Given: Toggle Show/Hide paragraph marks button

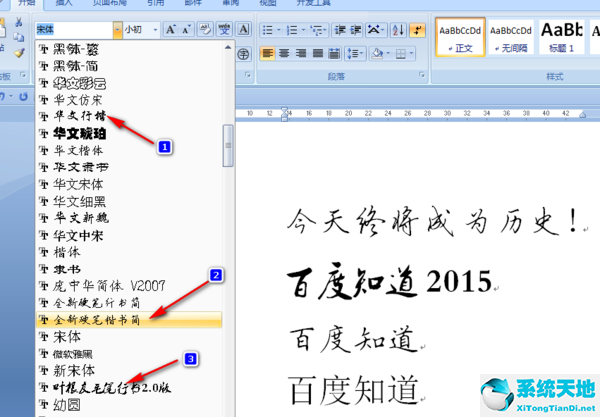Looking at the screenshot, I should click(x=417, y=30).
